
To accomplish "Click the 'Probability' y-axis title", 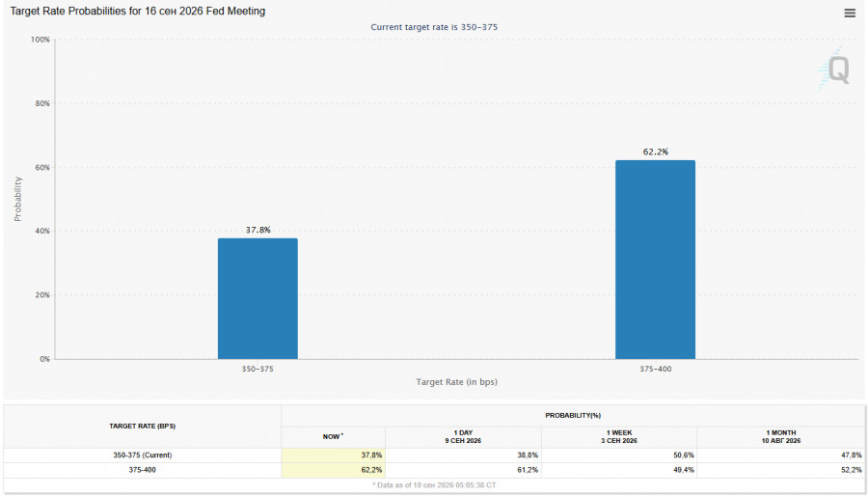I will click(x=17, y=199).
